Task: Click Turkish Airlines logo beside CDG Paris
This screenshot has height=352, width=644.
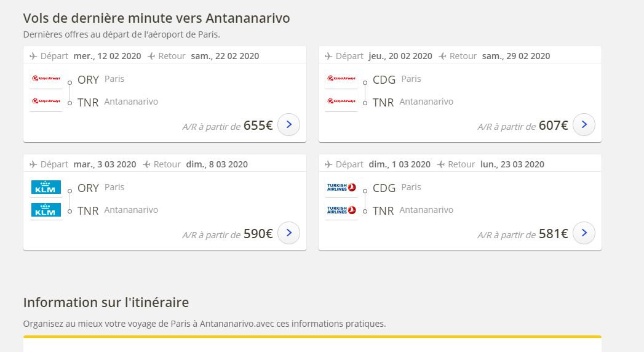Action: tap(341, 187)
